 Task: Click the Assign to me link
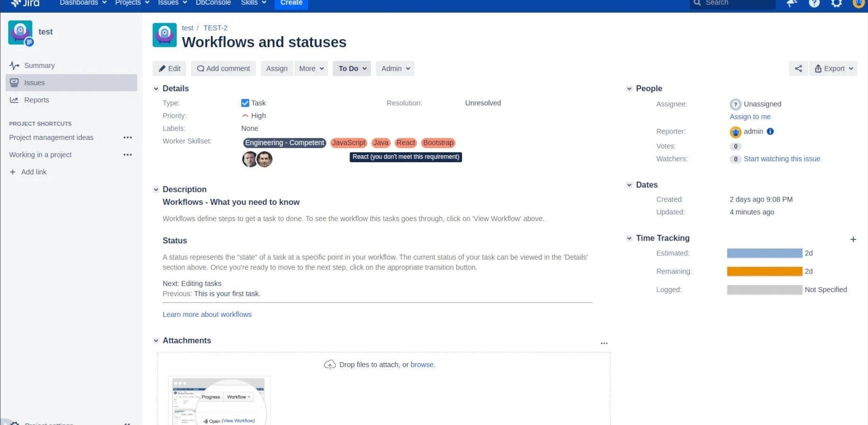coord(750,117)
